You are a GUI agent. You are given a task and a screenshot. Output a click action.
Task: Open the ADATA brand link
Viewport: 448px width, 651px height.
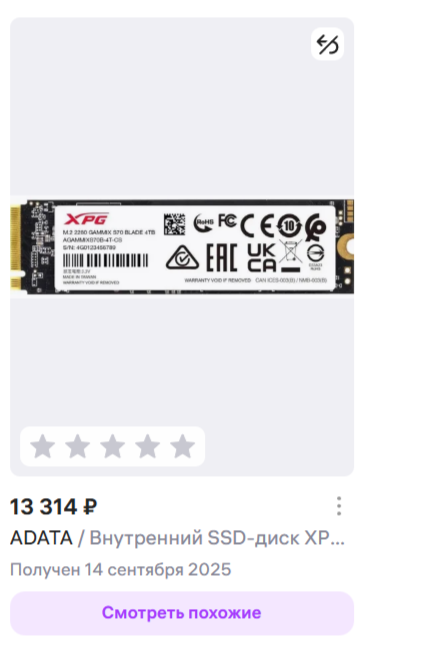click(41, 538)
